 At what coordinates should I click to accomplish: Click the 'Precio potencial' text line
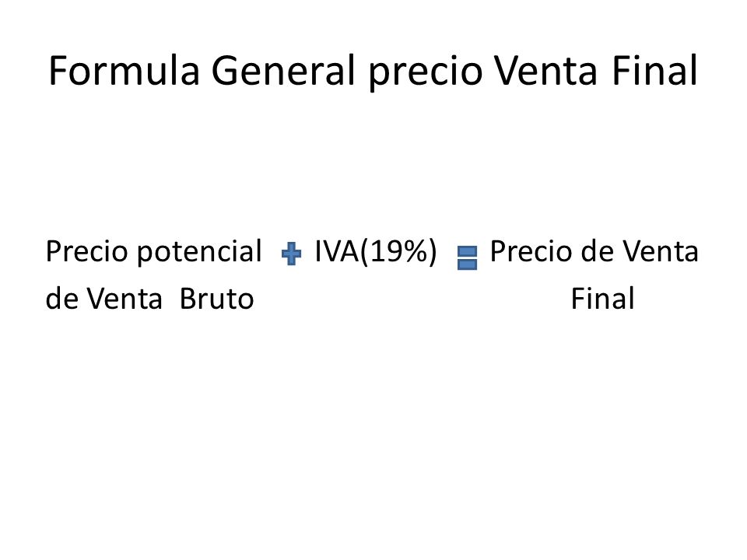point(153,251)
